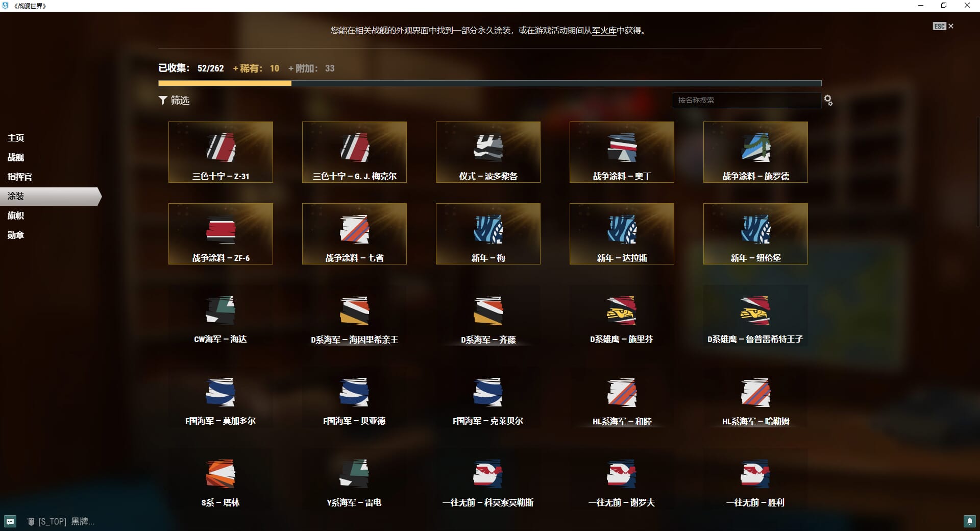Open the search settings gear icon

pyautogui.click(x=828, y=101)
